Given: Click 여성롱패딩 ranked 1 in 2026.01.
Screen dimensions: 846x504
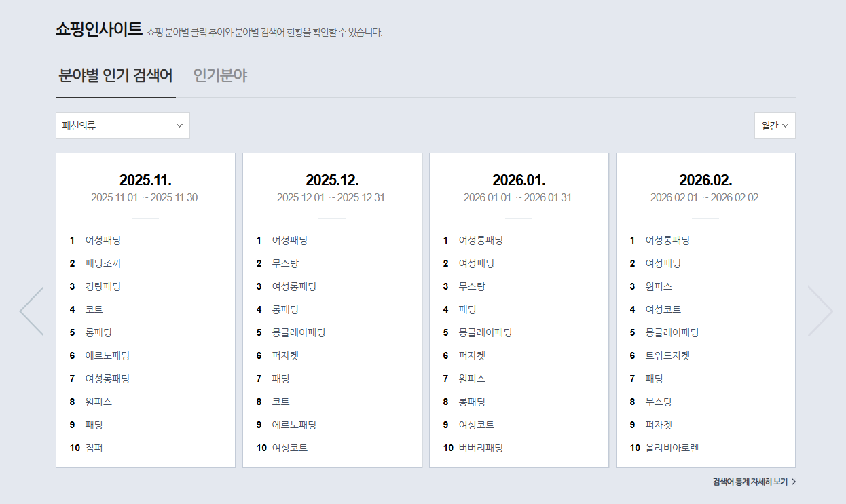Looking at the screenshot, I should tap(481, 240).
